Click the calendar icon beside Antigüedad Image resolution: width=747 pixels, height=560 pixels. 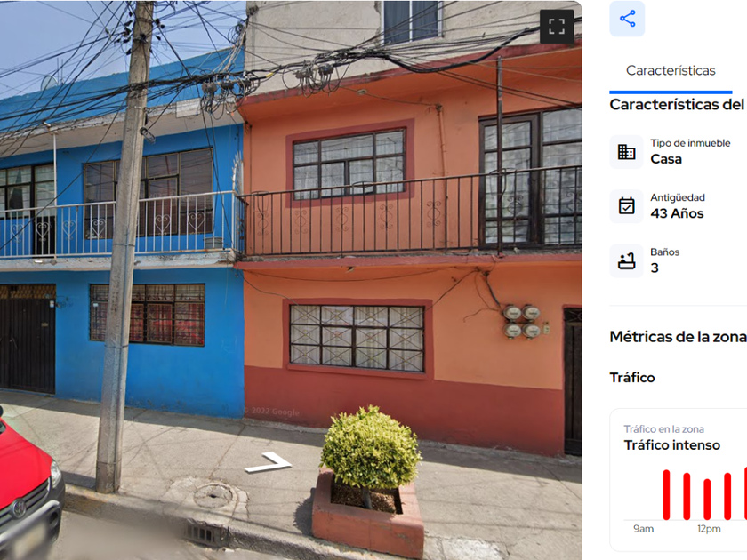(x=626, y=206)
